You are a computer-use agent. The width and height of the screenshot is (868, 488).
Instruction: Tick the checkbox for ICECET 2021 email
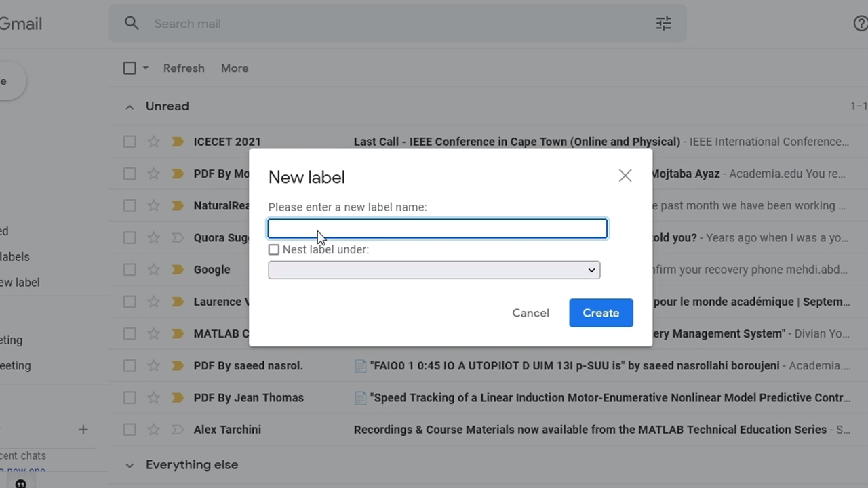(130, 142)
